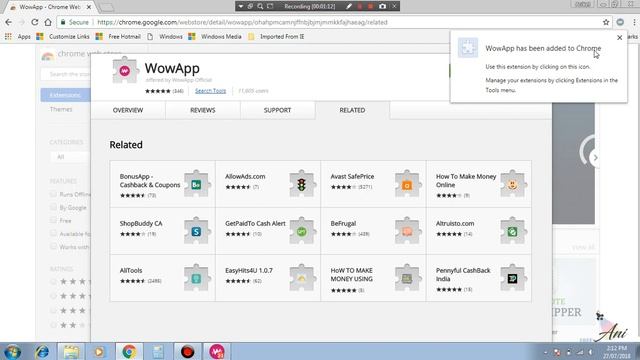Open the media player taskbar icon

(99, 351)
